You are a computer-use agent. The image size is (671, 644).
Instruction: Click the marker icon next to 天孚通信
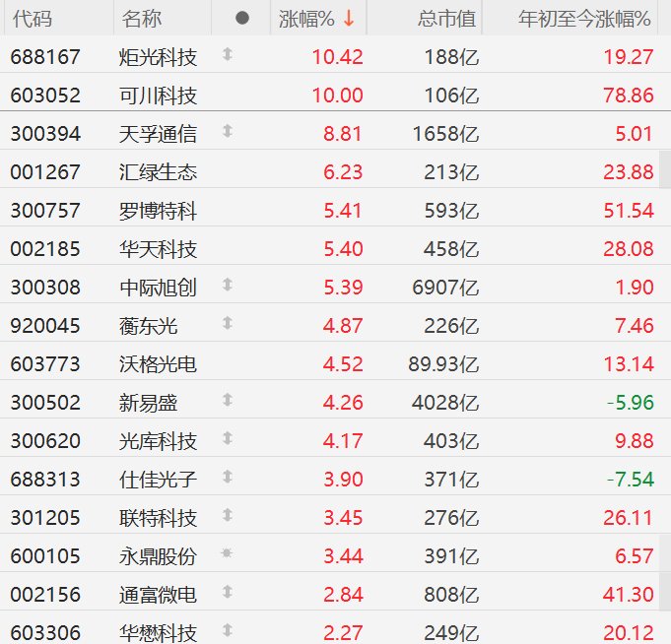[x=228, y=131]
